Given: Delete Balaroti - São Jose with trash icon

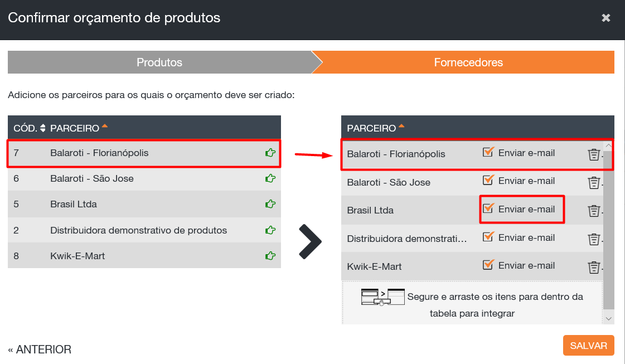Looking at the screenshot, I should (x=594, y=183).
